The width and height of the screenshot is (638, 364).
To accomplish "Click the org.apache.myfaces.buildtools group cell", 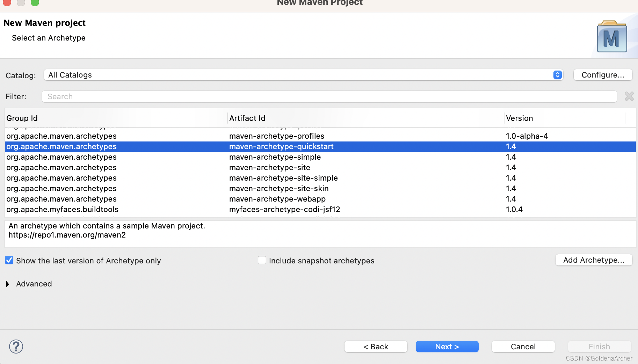I will pos(63,209).
